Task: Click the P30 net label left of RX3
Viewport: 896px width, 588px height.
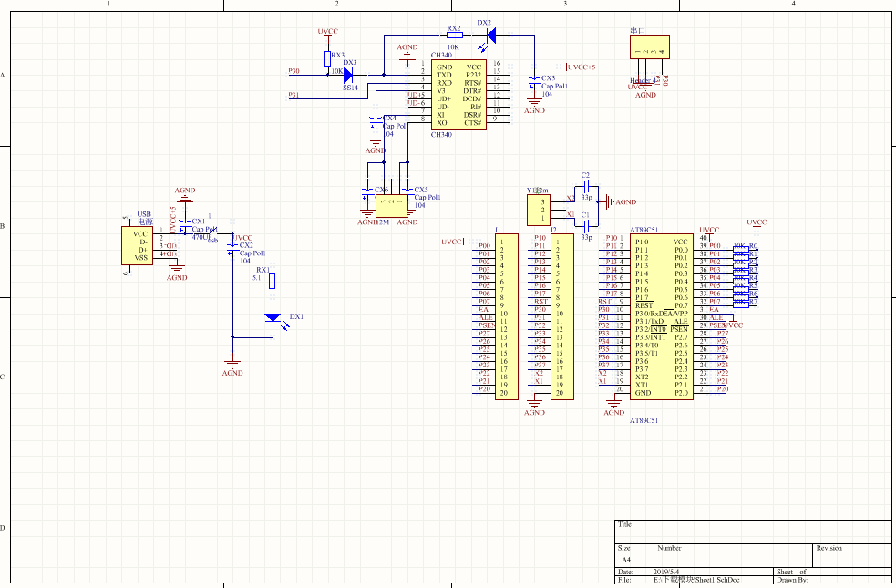Action: coord(294,71)
